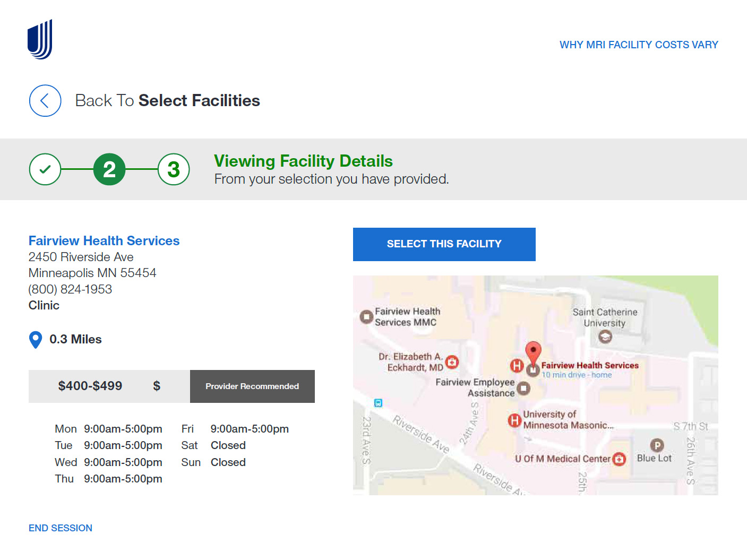This screenshot has width=747, height=560.
Task: Click Viewing Facility Details heading
Action: pos(303,161)
